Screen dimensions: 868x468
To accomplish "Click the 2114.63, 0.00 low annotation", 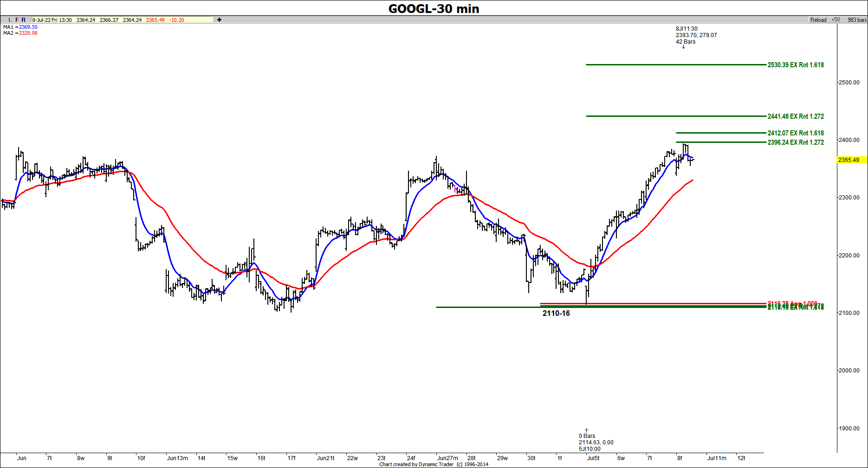I will point(596,442).
